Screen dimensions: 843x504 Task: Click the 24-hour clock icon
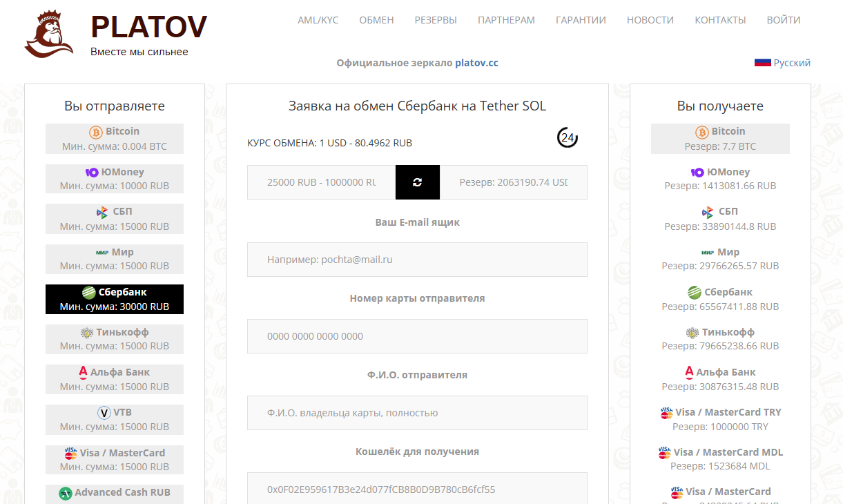(568, 137)
